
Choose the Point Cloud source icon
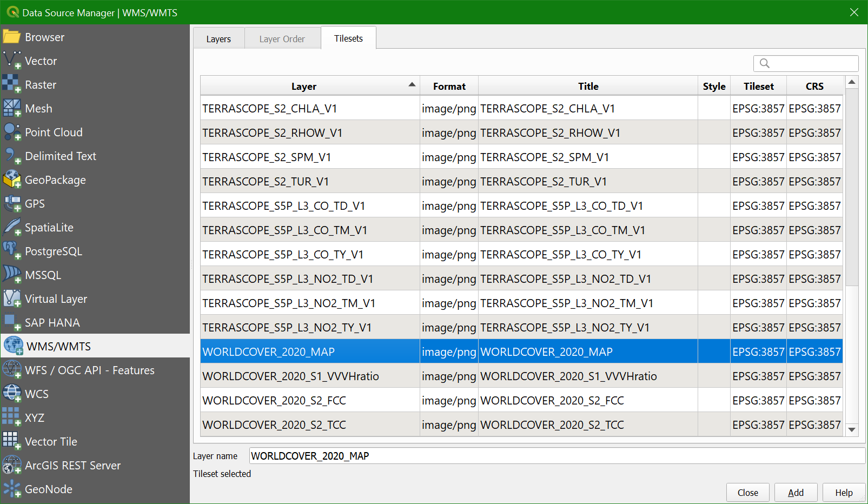(x=12, y=132)
